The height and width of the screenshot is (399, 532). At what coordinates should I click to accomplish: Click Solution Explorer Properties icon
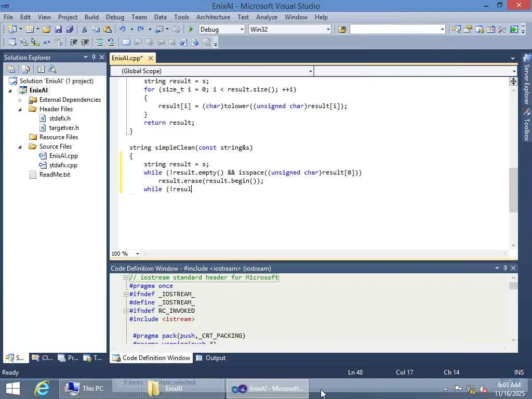(x=11, y=69)
